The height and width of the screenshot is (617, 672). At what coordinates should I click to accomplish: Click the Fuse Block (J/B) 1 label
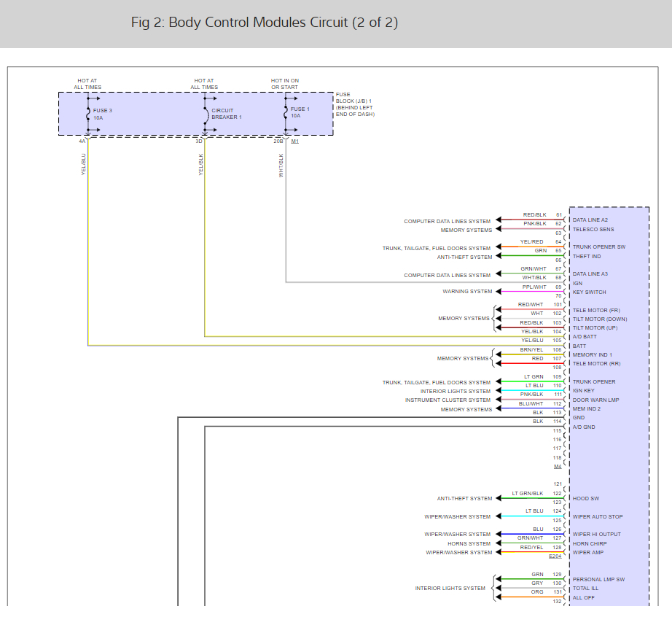[x=355, y=104]
